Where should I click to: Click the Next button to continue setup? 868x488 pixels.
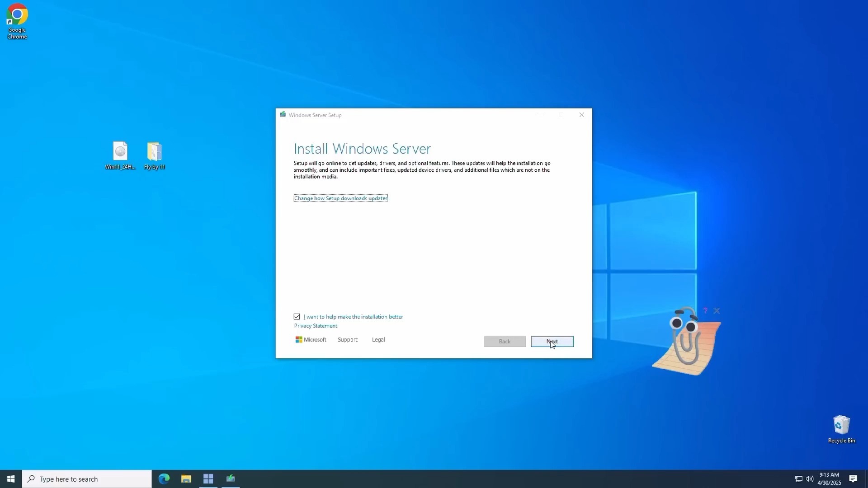pos(552,342)
